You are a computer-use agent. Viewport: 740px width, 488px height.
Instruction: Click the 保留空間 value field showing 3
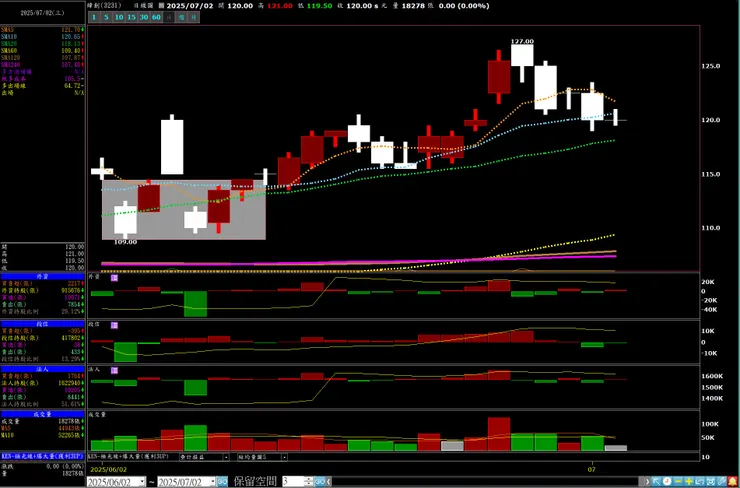[x=293, y=482]
